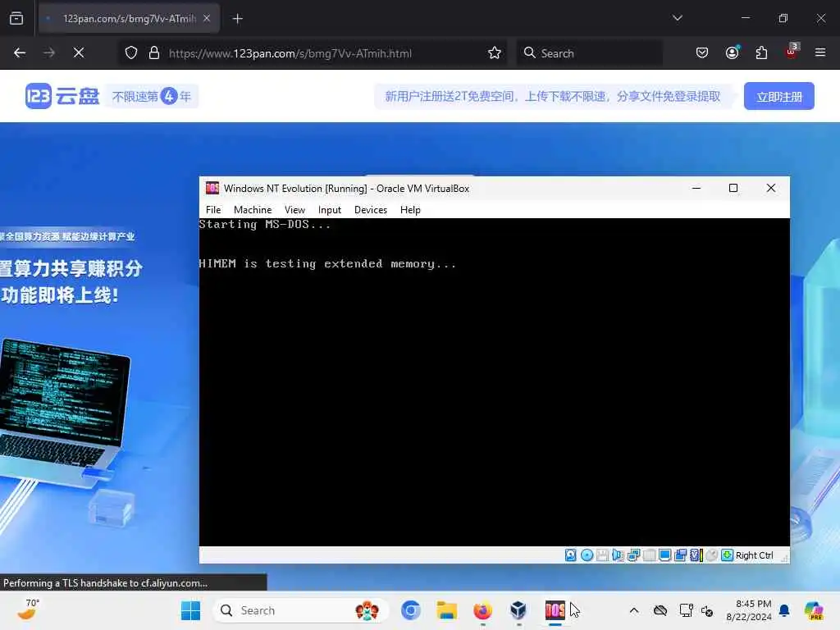
Task: Minimize the VirtualBox VM window
Action: [x=696, y=188]
